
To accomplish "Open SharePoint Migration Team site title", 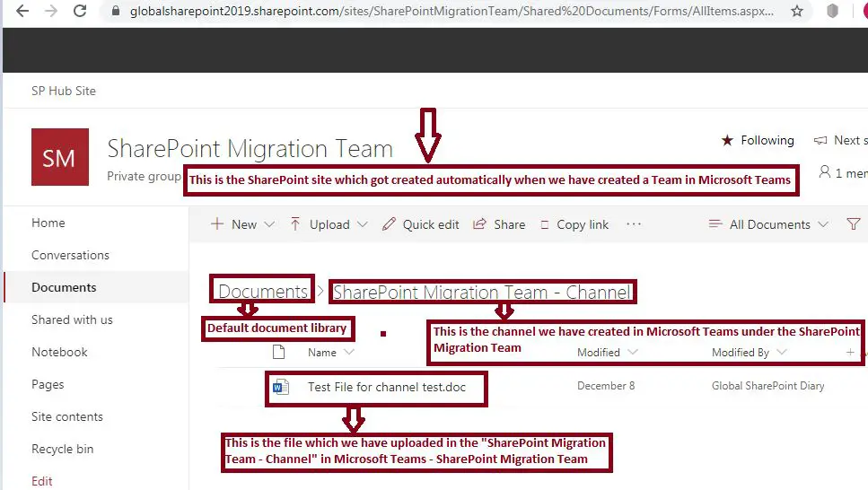I will 250,148.
